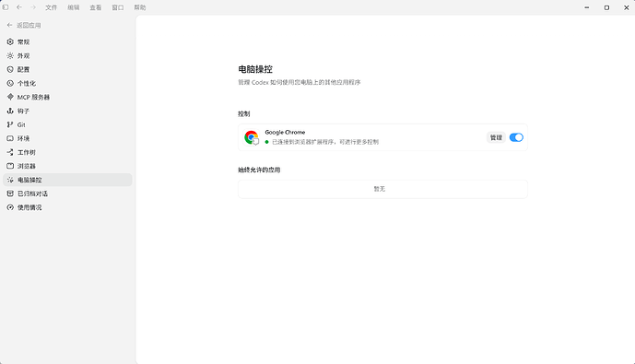Image resolution: width=635 pixels, height=364 pixels.
Task: Open the 帮助 menu
Action: tap(140, 7)
